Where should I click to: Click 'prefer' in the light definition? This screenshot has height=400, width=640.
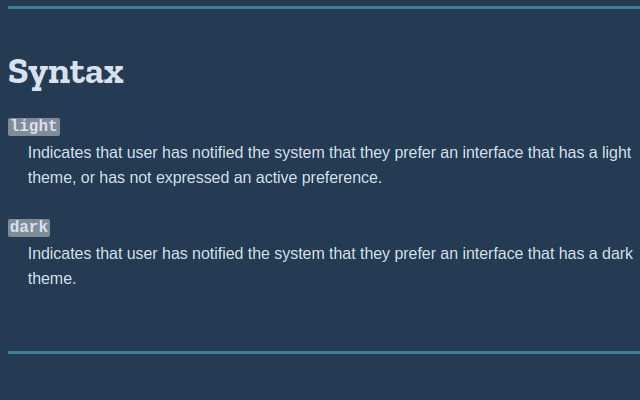tap(415, 153)
